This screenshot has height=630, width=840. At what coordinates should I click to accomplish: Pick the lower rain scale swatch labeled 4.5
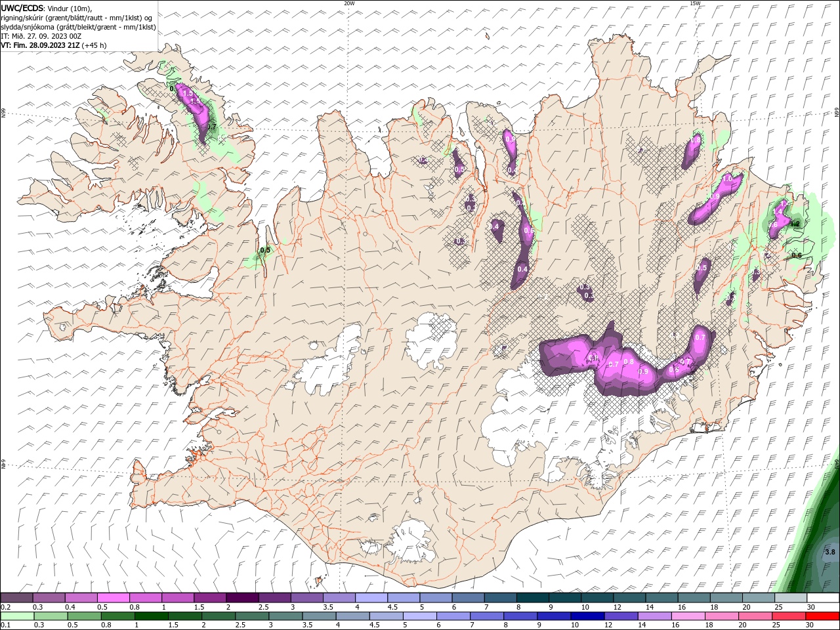point(386,616)
